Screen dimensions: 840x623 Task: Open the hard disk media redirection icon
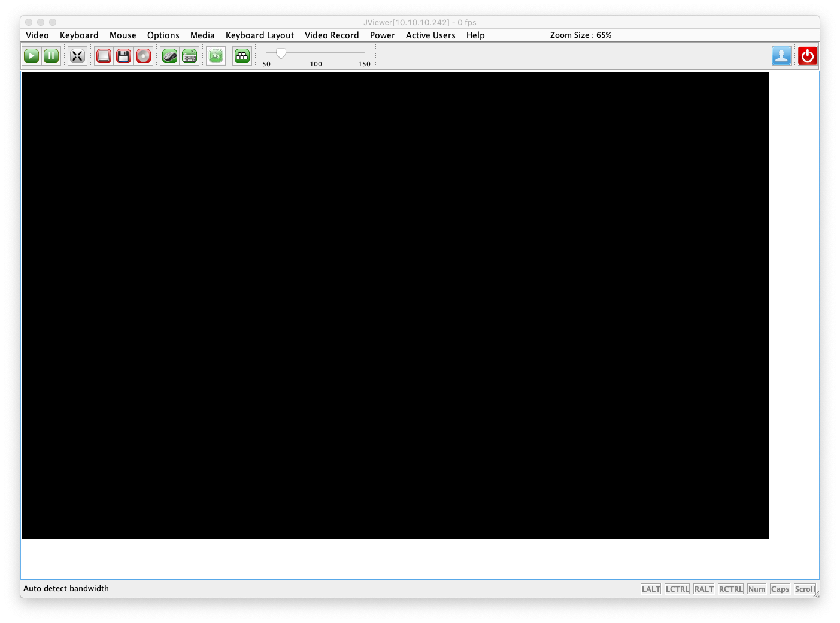(x=104, y=56)
